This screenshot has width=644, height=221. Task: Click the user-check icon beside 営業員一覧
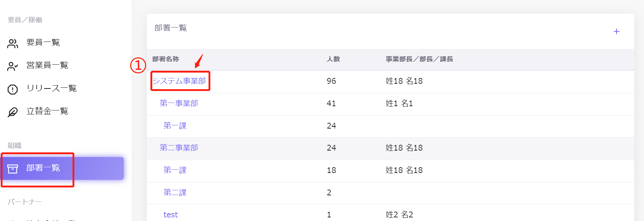click(13, 66)
